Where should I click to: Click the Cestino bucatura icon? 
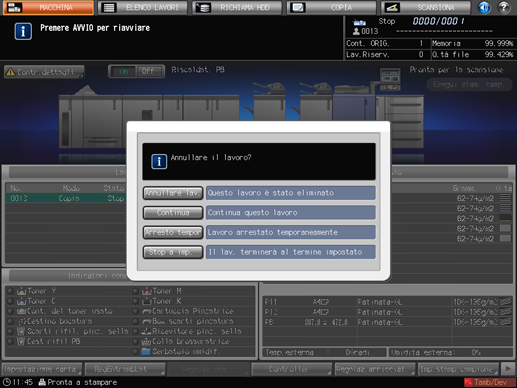pos(22,322)
